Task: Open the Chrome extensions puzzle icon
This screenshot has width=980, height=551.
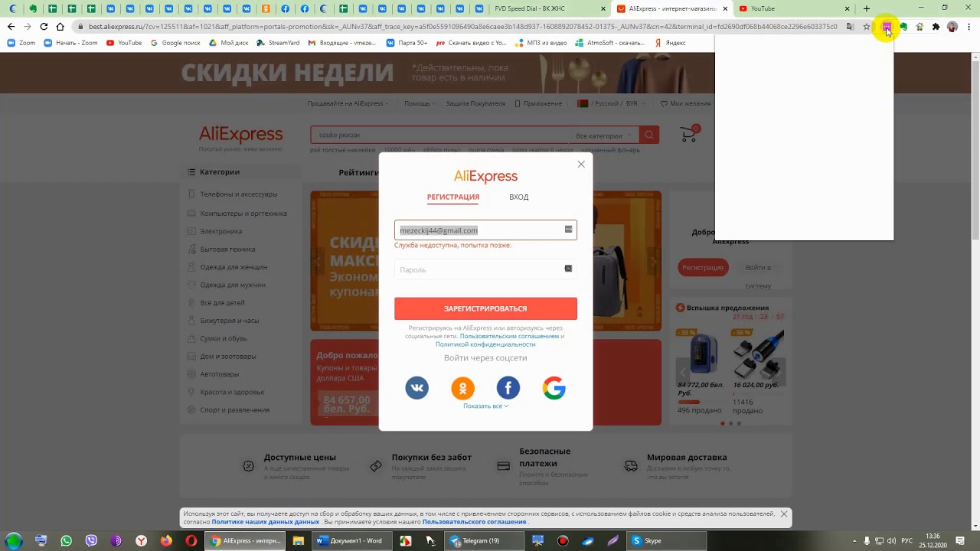Action: coord(936,27)
